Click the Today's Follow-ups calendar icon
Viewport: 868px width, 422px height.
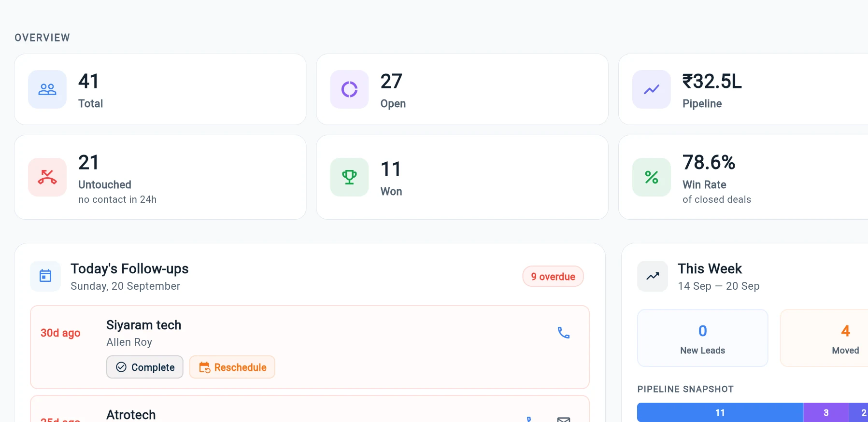point(45,276)
